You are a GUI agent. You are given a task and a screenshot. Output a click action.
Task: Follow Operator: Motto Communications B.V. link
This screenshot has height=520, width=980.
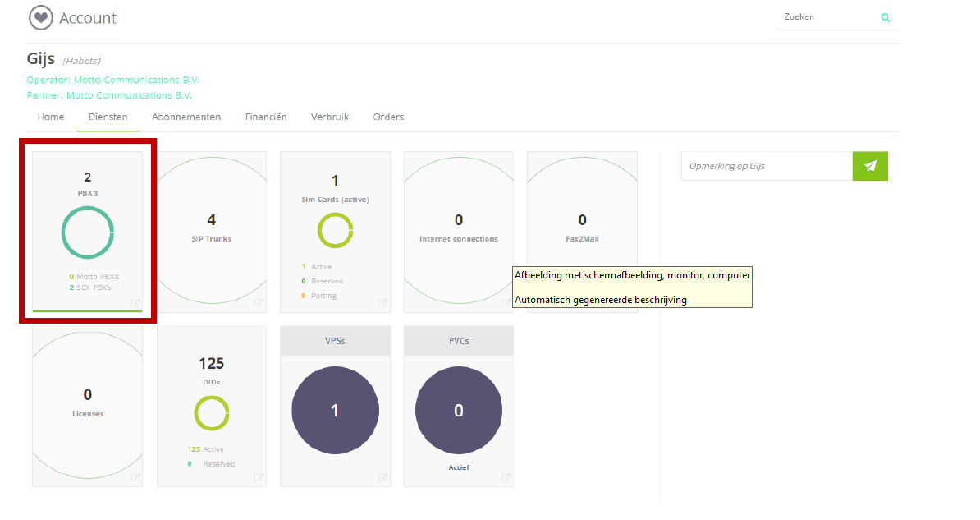point(113,80)
